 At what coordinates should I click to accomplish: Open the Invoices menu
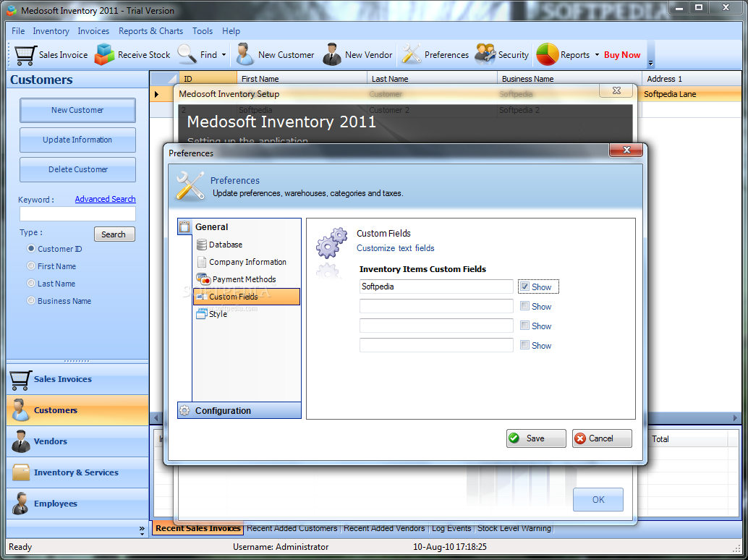(93, 31)
